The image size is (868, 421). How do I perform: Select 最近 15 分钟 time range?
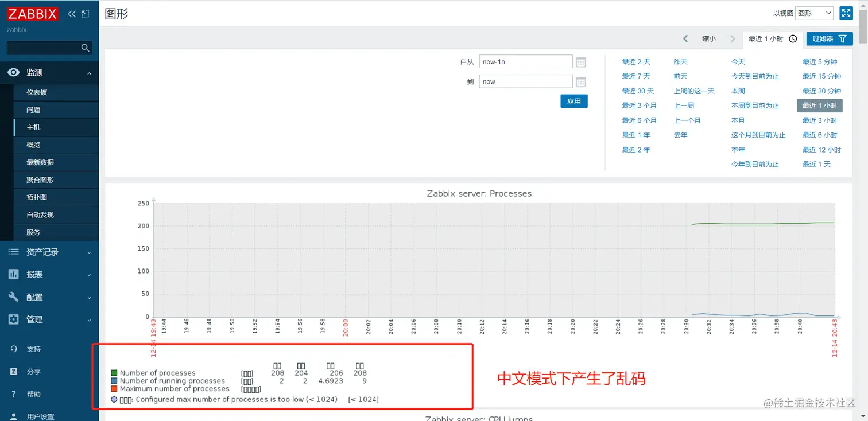click(821, 76)
